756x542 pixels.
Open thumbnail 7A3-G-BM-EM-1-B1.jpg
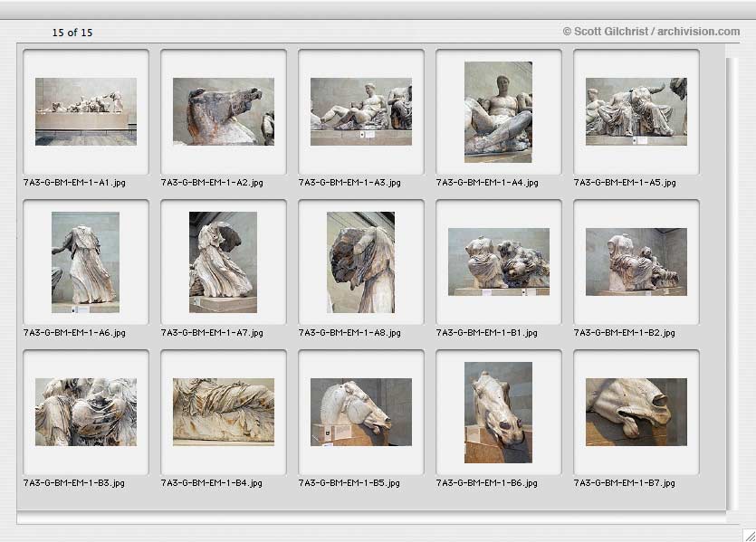pyautogui.click(x=499, y=261)
